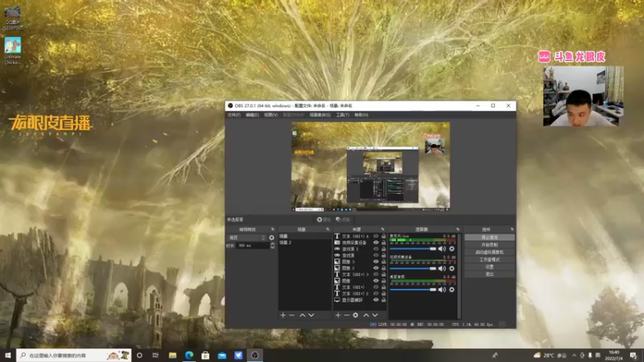The width and height of the screenshot is (644, 362).
Task: Click the 停止推流 button
Action: point(489,237)
